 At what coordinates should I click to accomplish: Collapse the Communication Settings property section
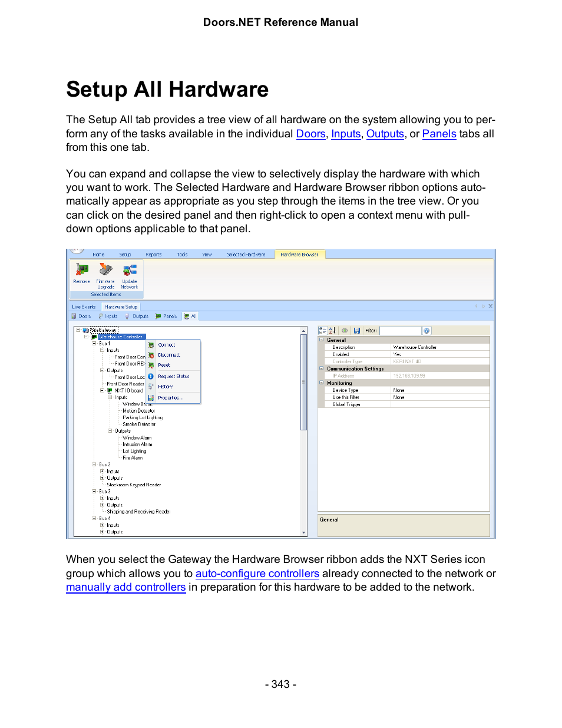tap(322, 368)
